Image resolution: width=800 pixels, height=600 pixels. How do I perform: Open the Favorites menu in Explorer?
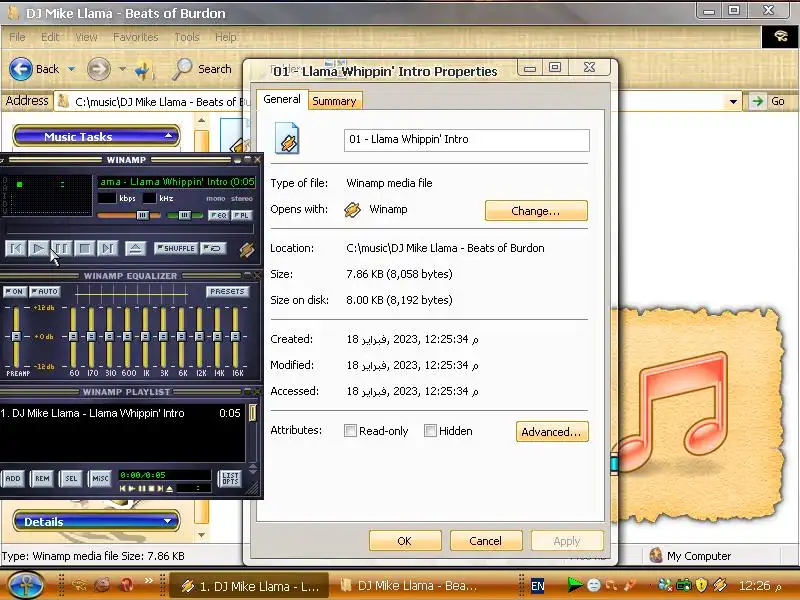tap(136, 37)
